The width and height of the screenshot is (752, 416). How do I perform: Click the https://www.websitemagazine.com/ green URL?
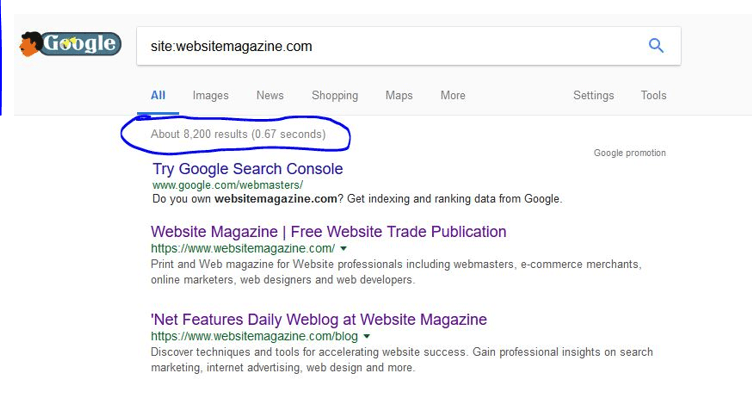[x=242, y=248]
